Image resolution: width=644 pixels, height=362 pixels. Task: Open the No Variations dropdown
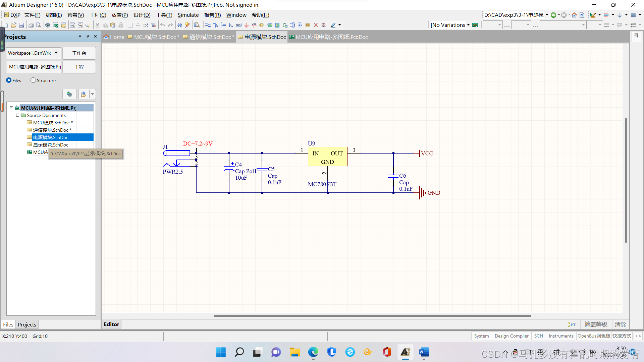[468, 25]
